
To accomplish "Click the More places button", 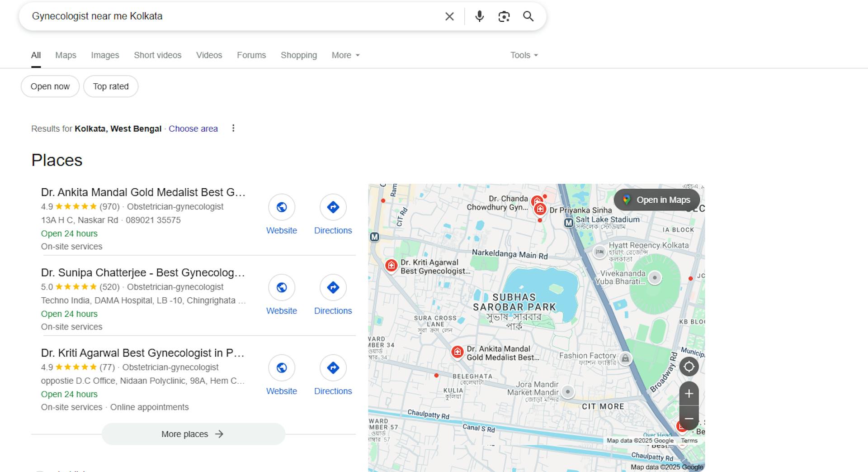I will click(x=193, y=434).
